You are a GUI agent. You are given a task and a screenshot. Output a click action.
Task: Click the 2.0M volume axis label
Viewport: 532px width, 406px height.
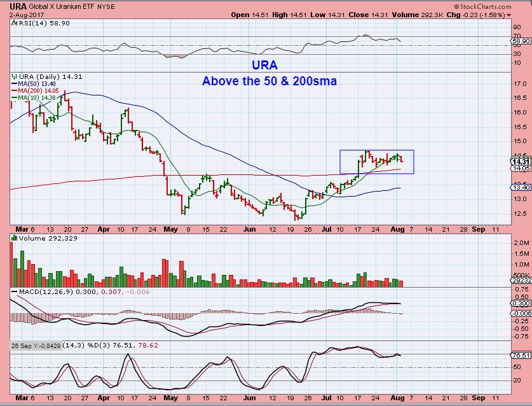pyautogui.click(x=521, y=243)
